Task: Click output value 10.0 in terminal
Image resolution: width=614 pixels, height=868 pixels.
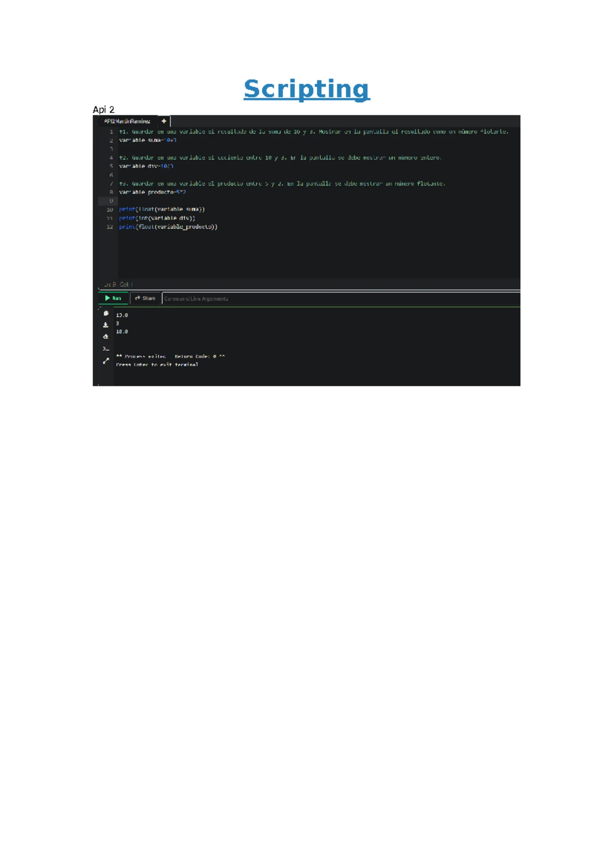Action: coord(122,332)
